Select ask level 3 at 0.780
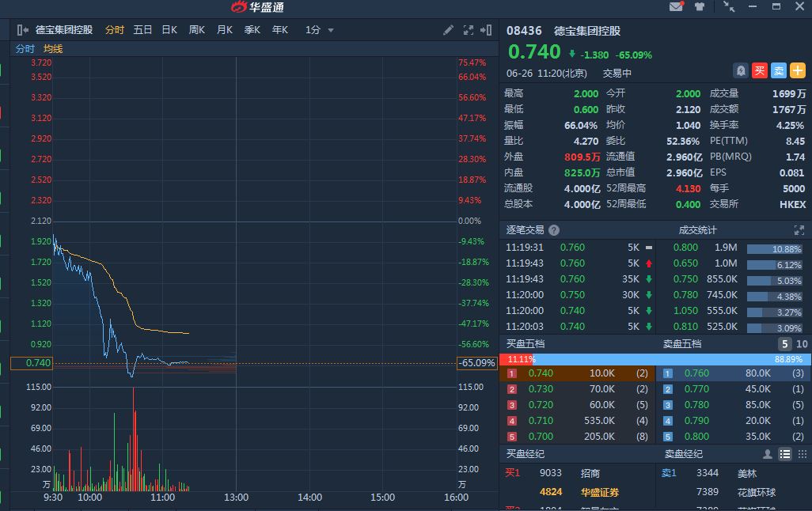 point(734,405)
